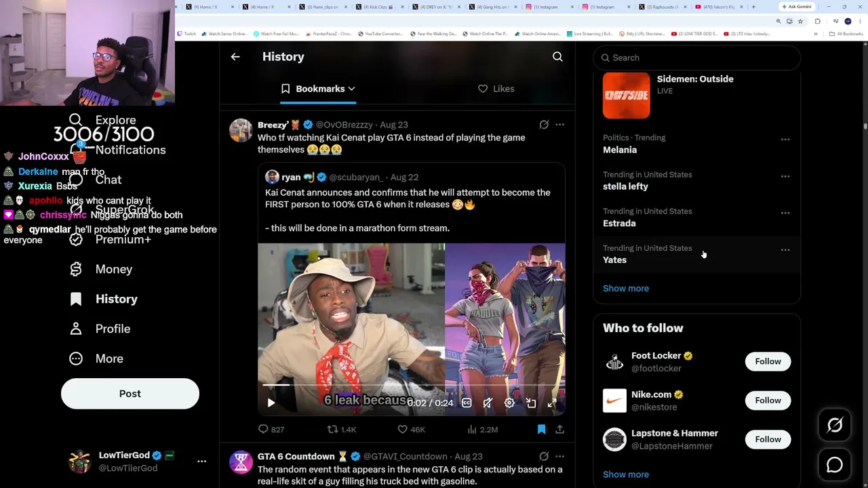The height and width of the screenshot is (488, 868).
Task: Remove bookmark from Breezy's post
Action: (541, 429)
